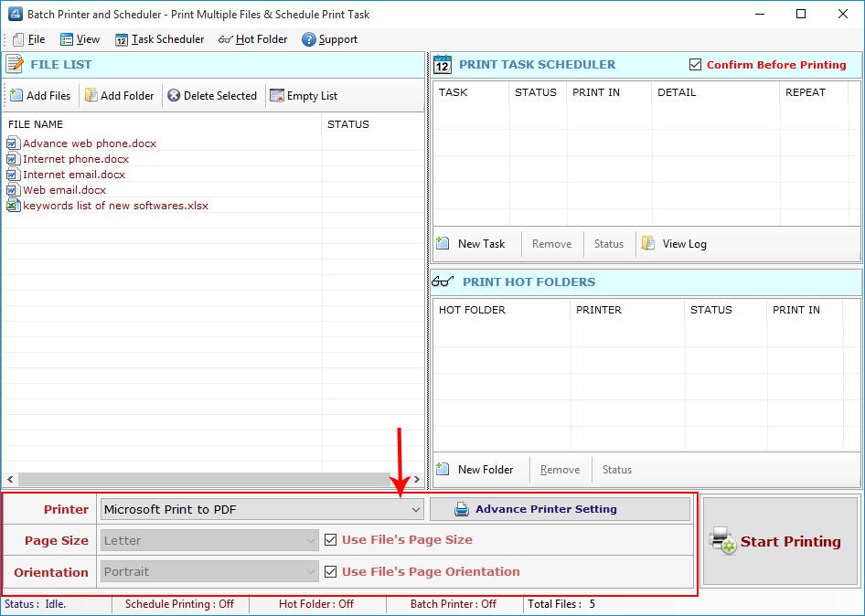Viewport: 865px width, 616px height.
Task: Select the Delete Selected icon
Action: (212, 95)
